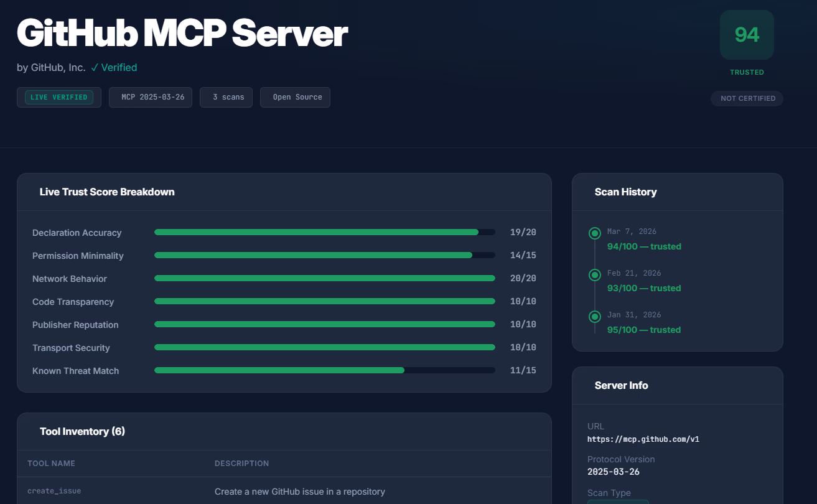817x504 pixels.
Task: Click the Verified checkmark next to GitHub, Inc.
Action: tap(114, 67)
